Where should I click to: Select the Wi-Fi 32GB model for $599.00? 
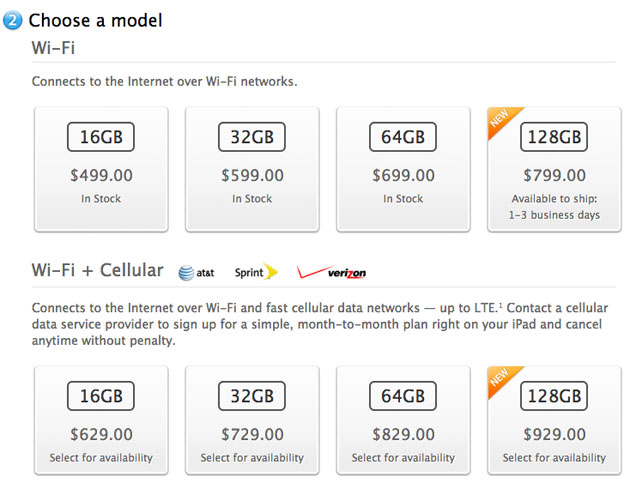[252, 169]
